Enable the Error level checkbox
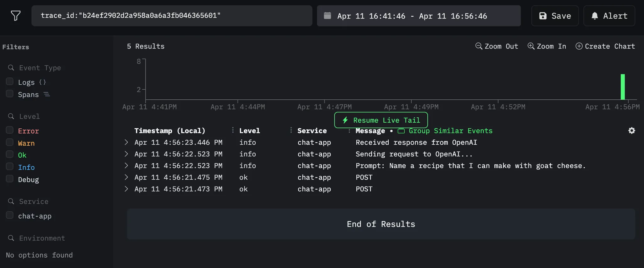 (x=10, y=130)
